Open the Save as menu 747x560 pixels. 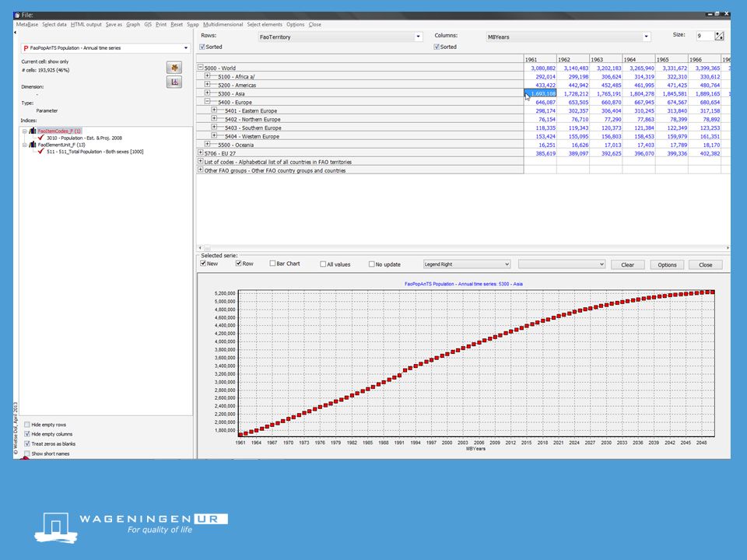click(114, 24)
